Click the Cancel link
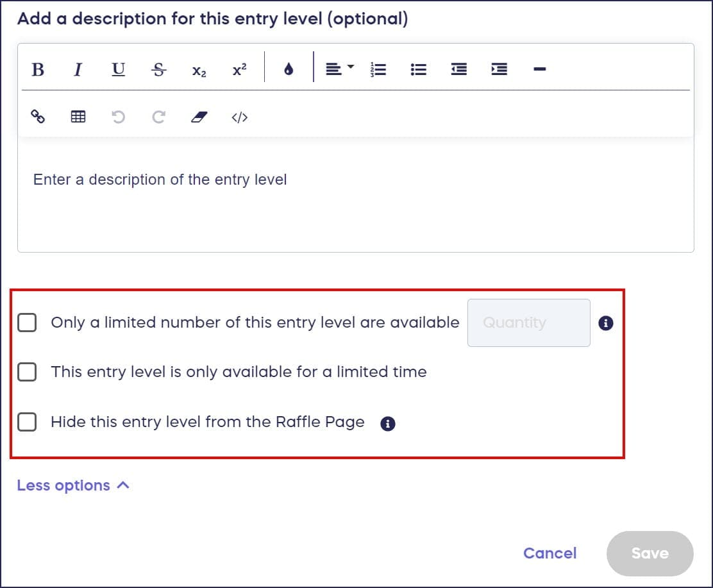Viewport: 713px width, 588px height. click(549, 553)
